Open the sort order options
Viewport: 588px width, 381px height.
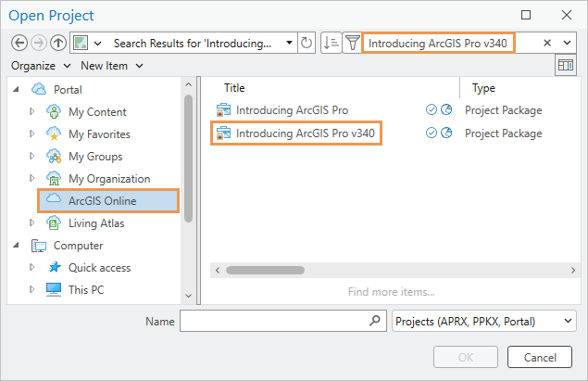coord(331,43)
